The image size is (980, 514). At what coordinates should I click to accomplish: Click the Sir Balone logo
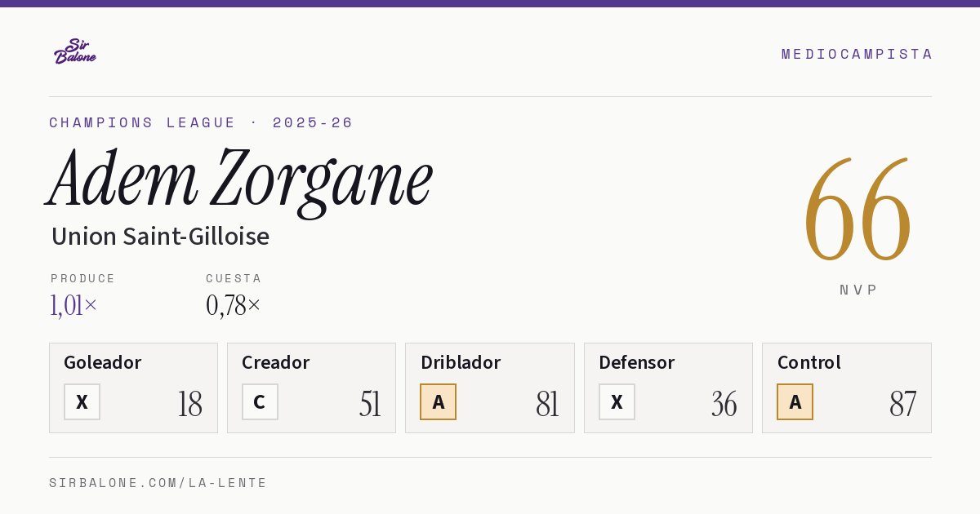75,51
